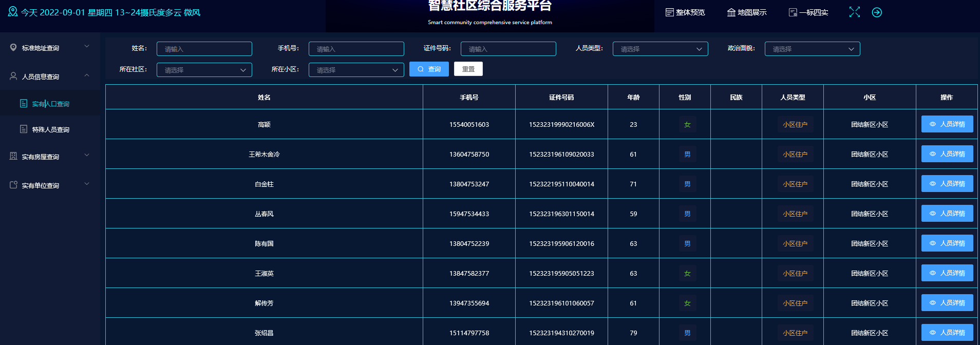View 人员详情 for 白金柱

(947, 184)
